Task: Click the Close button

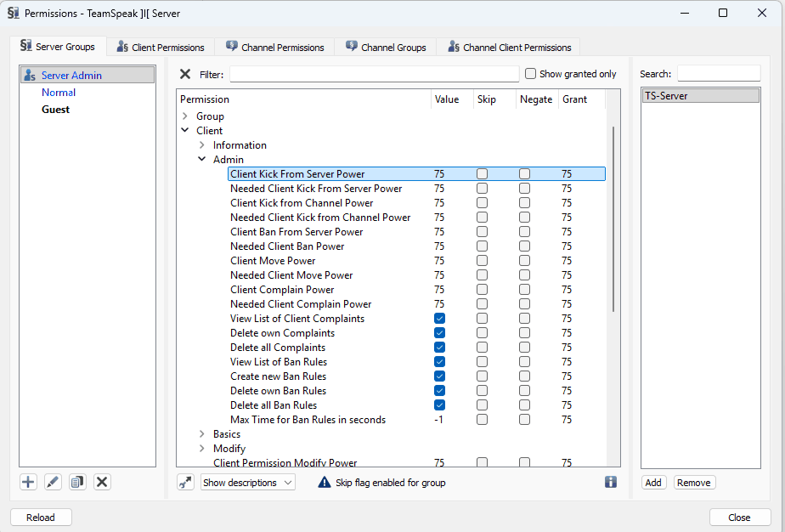Action: (739, 518)
